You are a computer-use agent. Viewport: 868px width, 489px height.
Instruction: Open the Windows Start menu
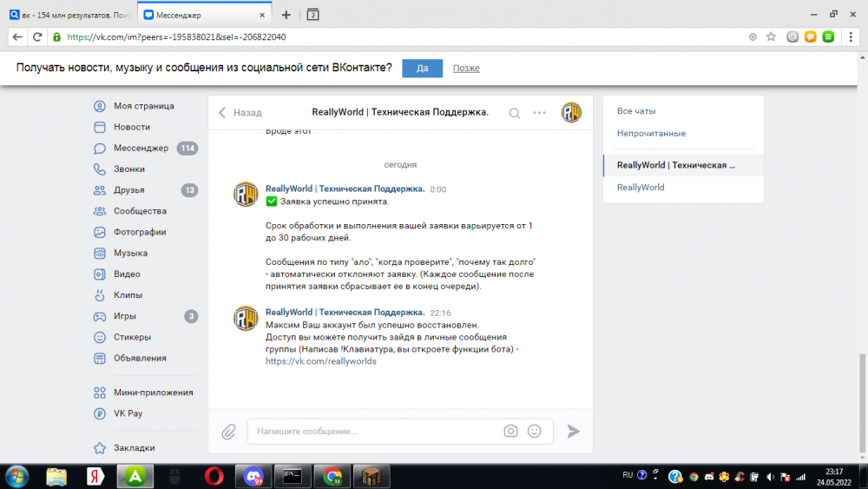point(17,476)
